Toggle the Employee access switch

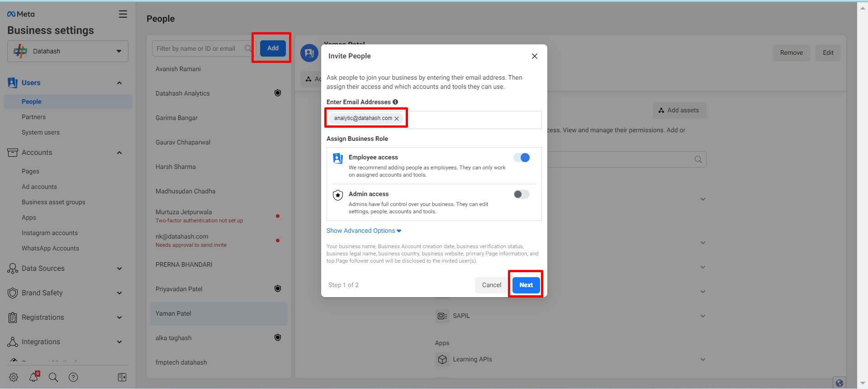(x=522, y=158)
